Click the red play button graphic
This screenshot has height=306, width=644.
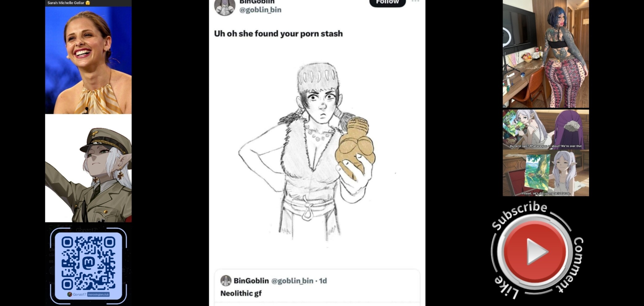(535, 252)
